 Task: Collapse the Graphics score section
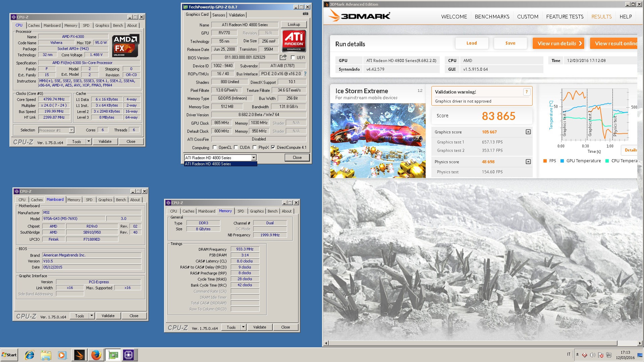pos(528,132)
